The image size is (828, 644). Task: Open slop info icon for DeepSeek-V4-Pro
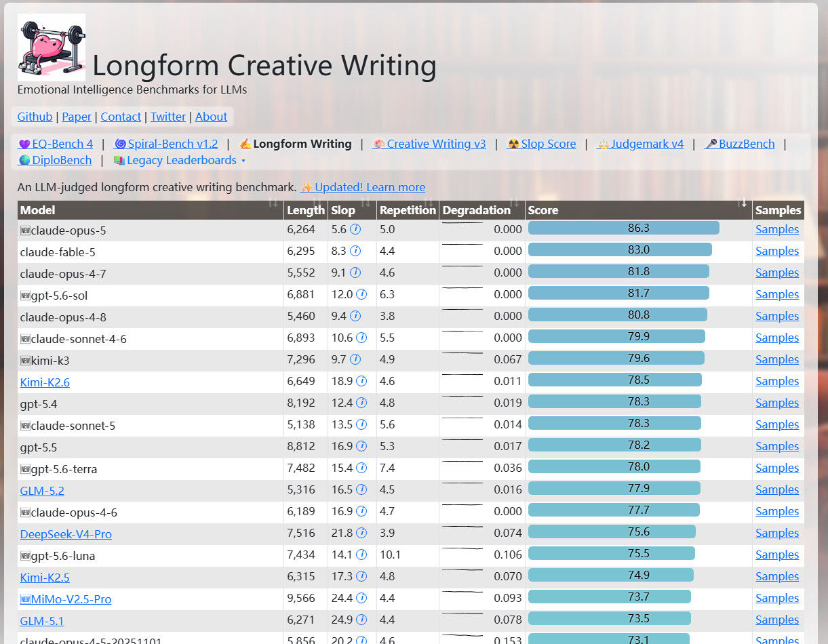pyautogui.click(x=361, y=533)
